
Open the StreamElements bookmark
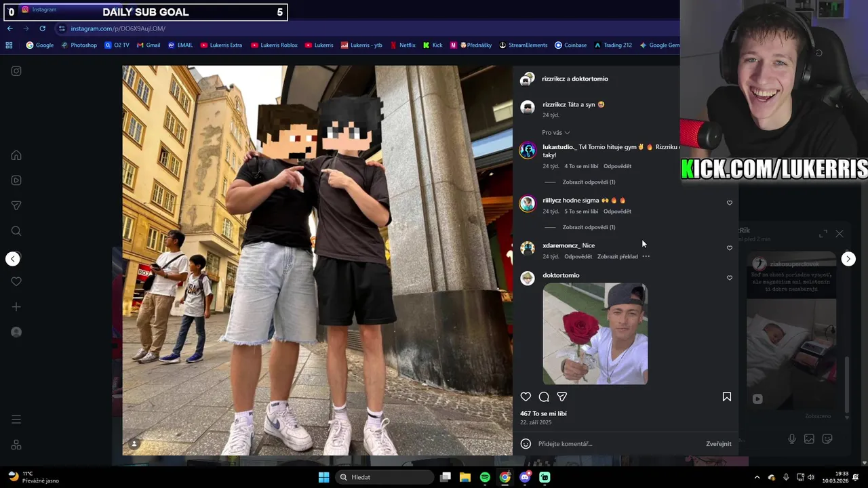point(524,45)
